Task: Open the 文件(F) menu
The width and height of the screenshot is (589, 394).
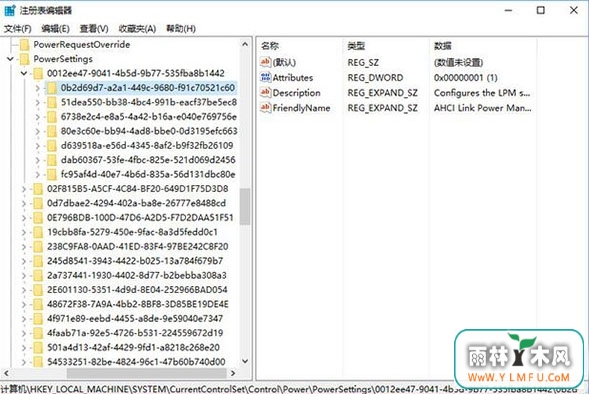Action: (x=18, y=29)
